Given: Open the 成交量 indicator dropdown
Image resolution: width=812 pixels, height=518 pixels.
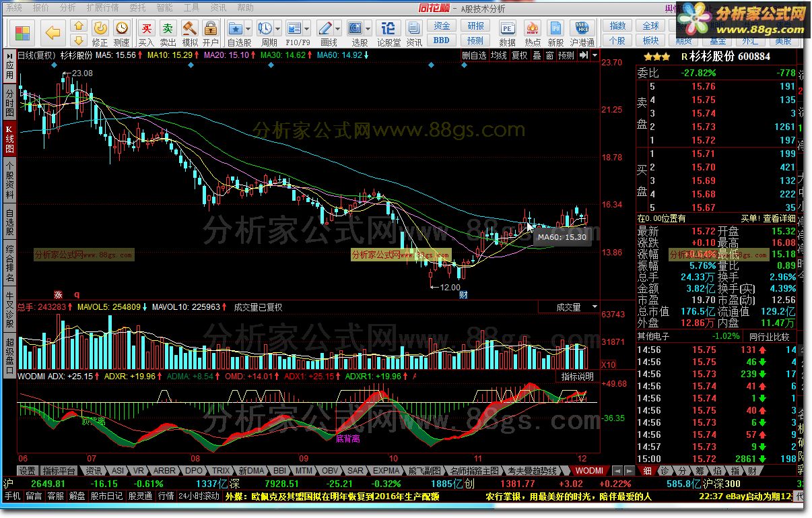Looking at the screenshot, I should point(569,307).
